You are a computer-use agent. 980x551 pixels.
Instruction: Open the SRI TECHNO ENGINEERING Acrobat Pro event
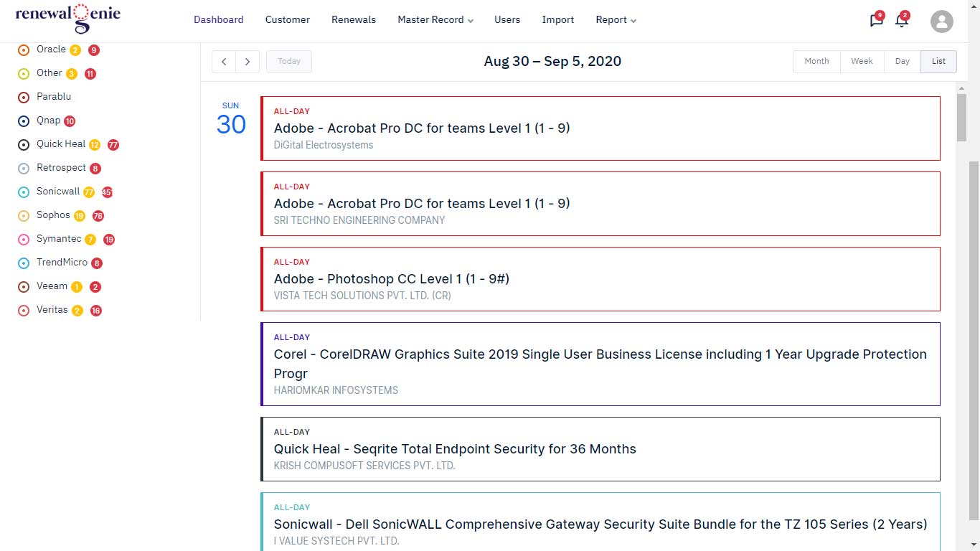pos(600,204)
